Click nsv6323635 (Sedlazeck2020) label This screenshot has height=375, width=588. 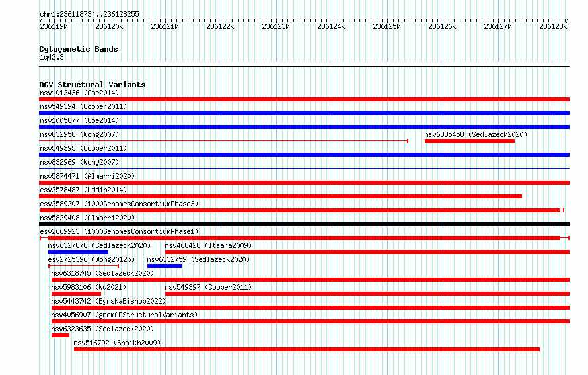102,329
